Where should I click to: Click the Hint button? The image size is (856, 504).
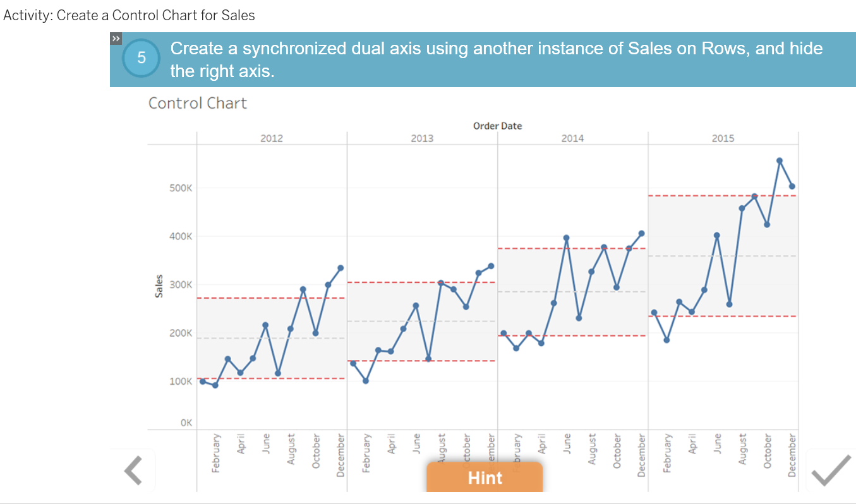point(485,477)
